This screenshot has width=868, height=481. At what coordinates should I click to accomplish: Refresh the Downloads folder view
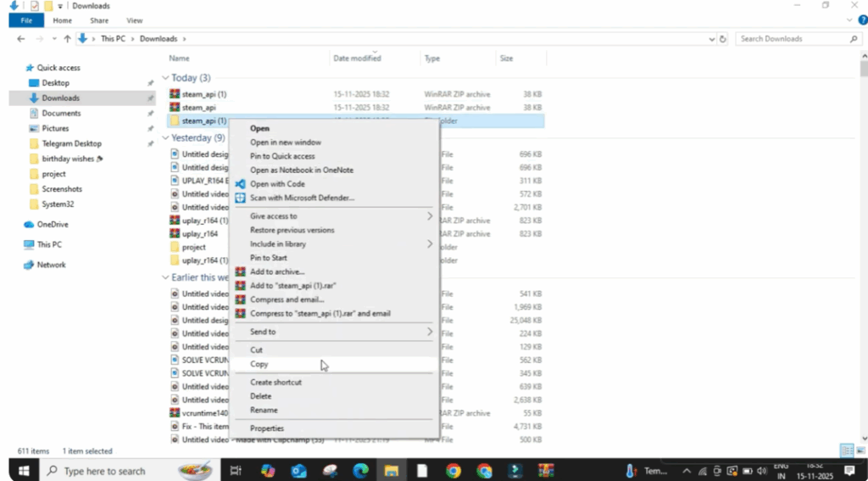click(x=723, y=39)
